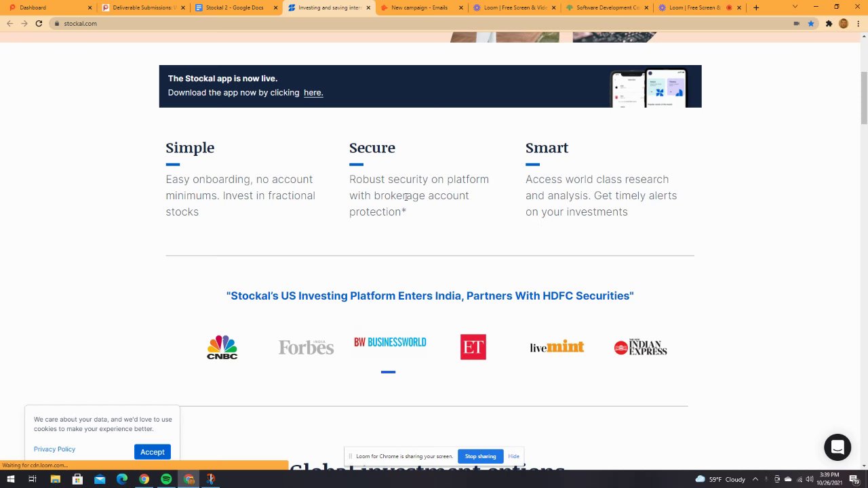Click the HDFC Securities headline quote
This screenshot has height=488, width=868.
(430, 296)
